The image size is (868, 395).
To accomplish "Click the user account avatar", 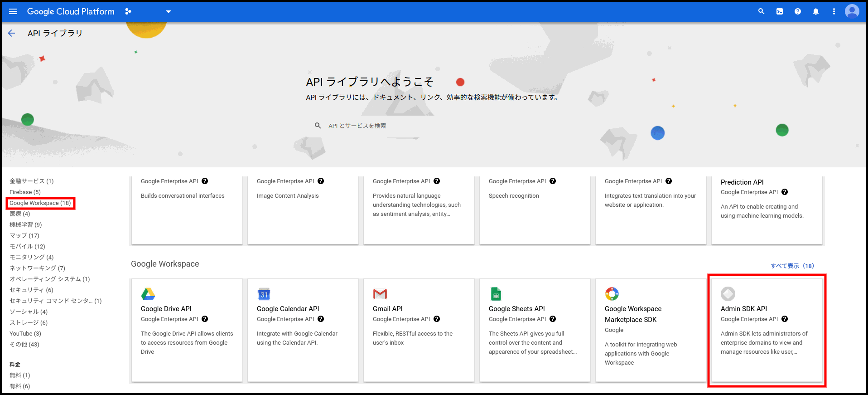I will click(852, 11).
